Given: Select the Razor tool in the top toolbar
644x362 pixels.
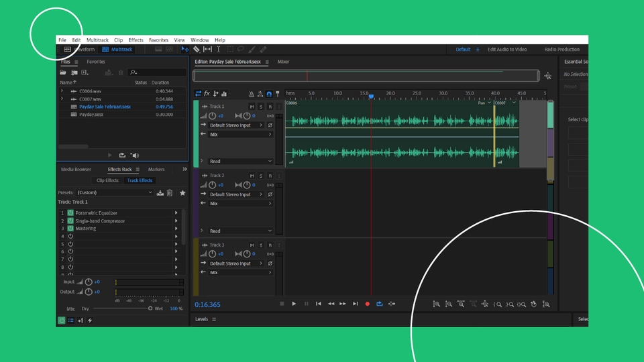Looking at the screenshot, I should tap(197, 49).
